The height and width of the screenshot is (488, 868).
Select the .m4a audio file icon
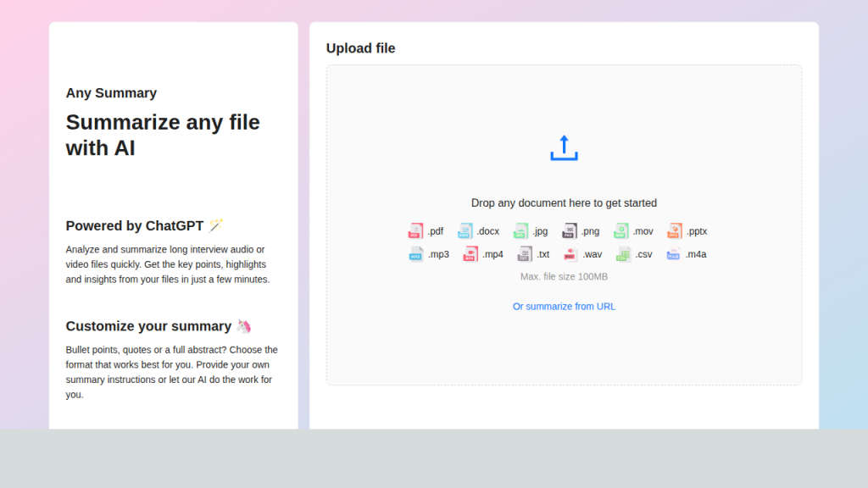674,254
